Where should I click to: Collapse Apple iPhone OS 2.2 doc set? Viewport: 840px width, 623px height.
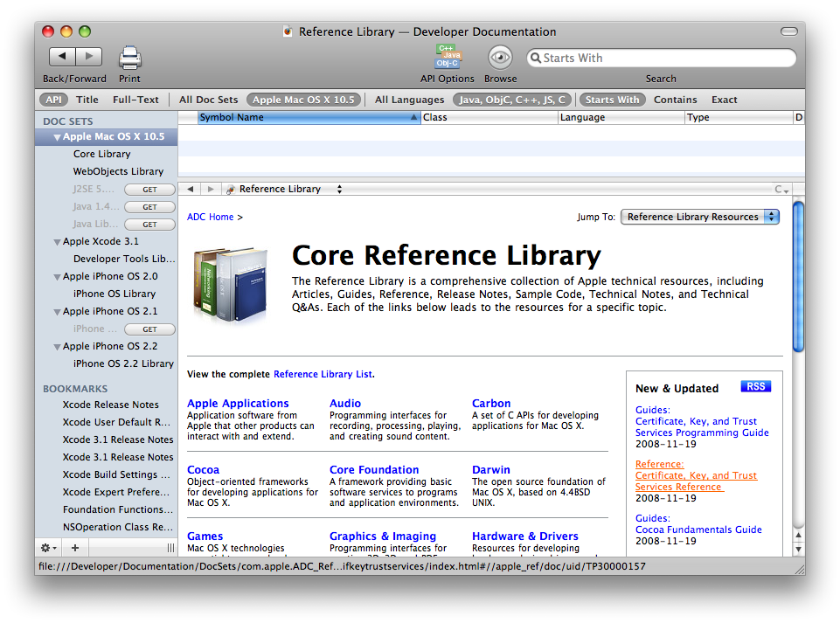click(x=57, y=347)
